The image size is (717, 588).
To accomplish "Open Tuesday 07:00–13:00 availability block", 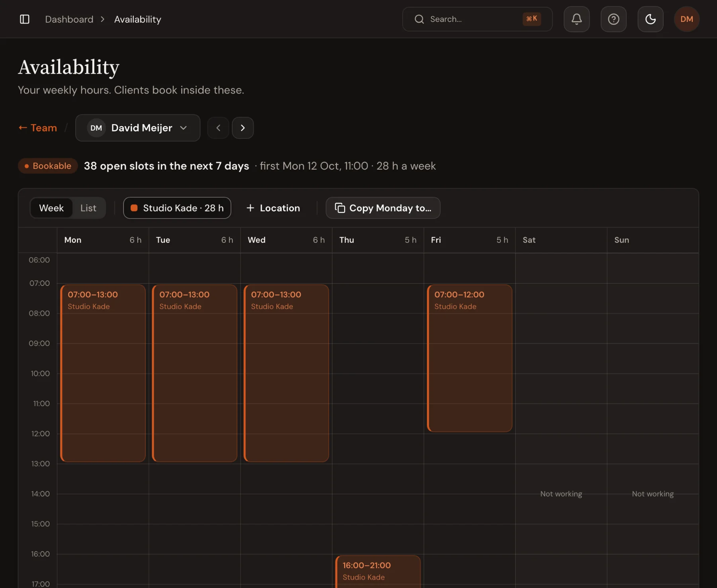I will [x=195, y=373].
